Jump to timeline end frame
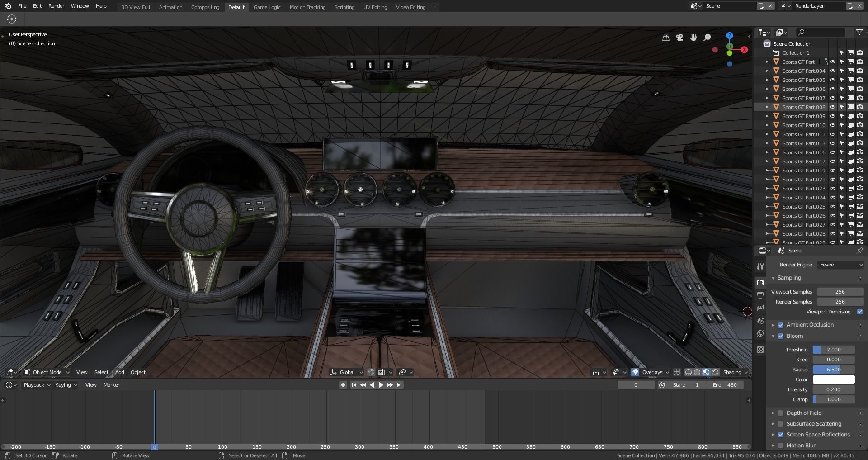 [399, 385]
